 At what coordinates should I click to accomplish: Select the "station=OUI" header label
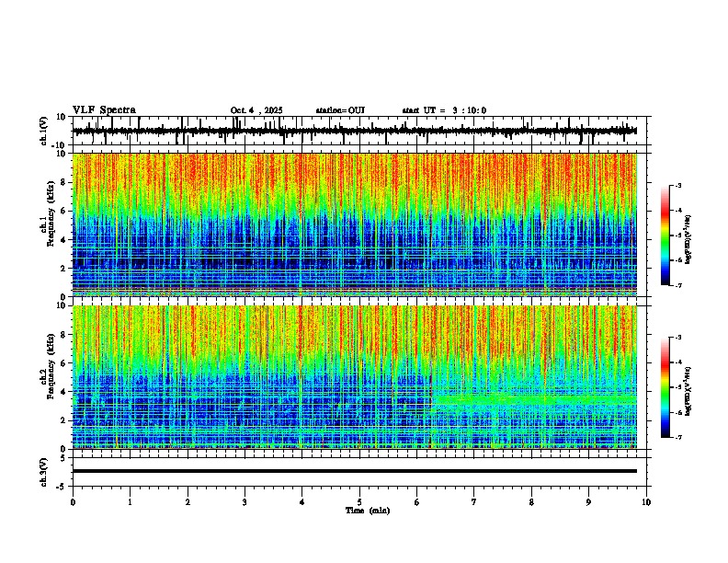click(340, 110)
